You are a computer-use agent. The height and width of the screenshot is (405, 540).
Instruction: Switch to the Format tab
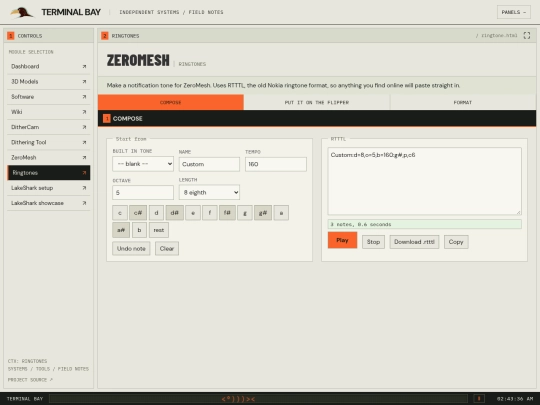coord(463,102)
